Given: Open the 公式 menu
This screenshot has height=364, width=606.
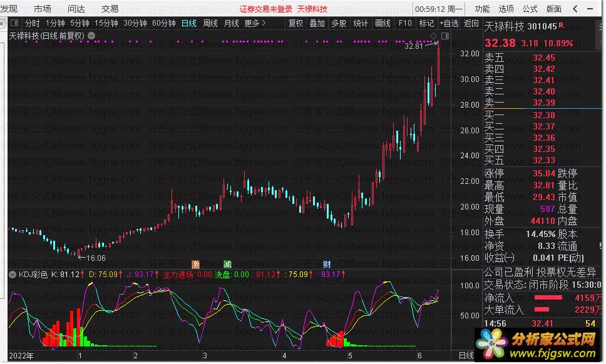Looking at the screenshot, I should pyautogui.click(x=530, y=9).
